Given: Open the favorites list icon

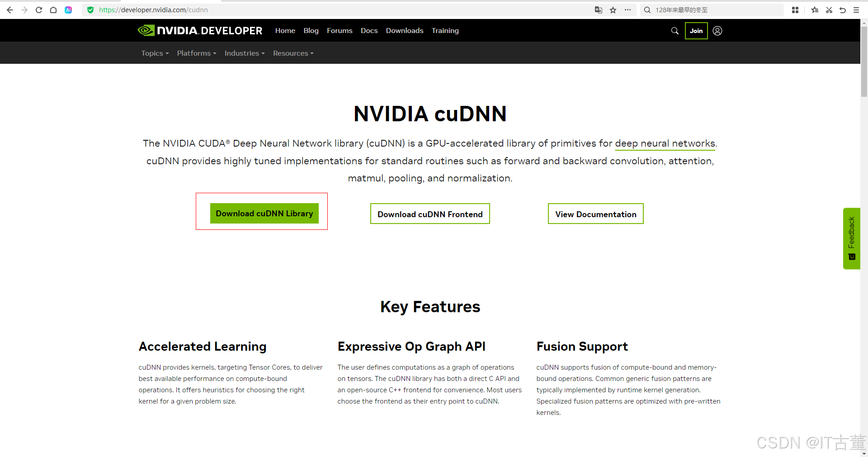Looking at the screenshot, I should click(815, 10).
